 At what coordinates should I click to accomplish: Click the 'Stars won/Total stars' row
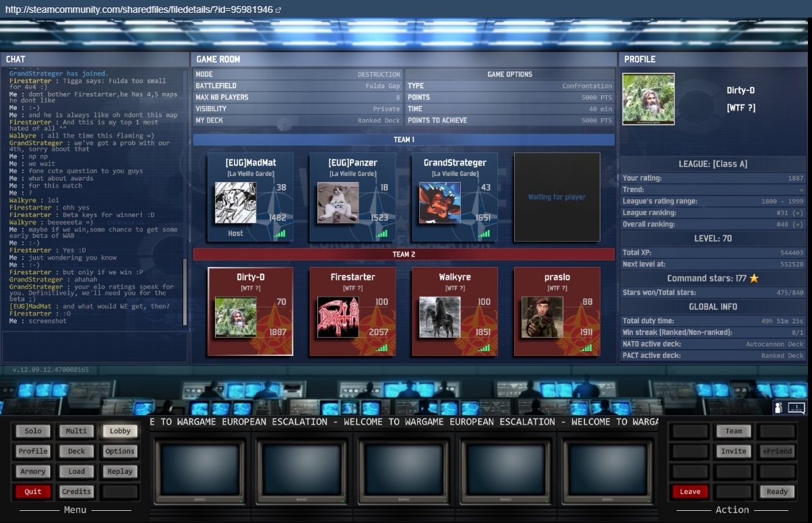[x=713, y=293]
